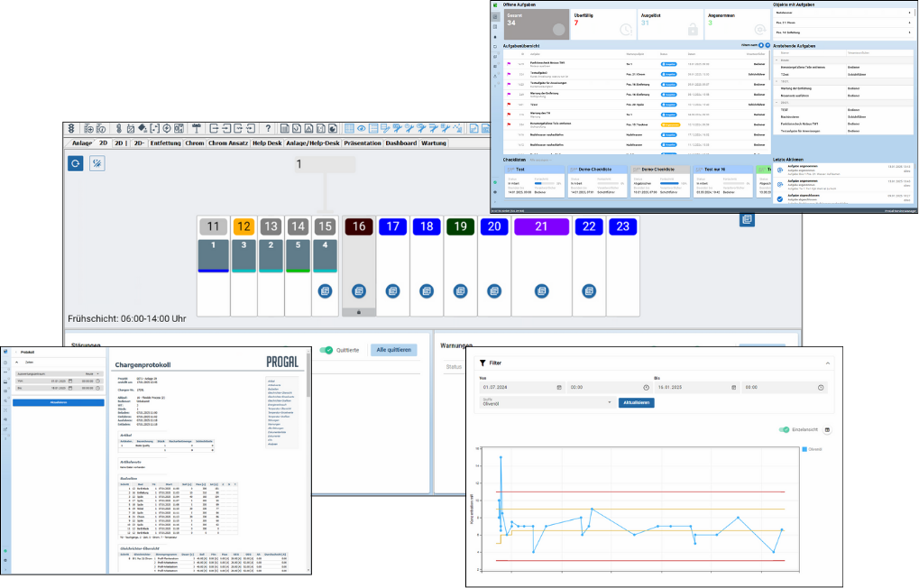
Task: Click the traffic light icon in the main toolbar
Action: click(x=71, y=128)
